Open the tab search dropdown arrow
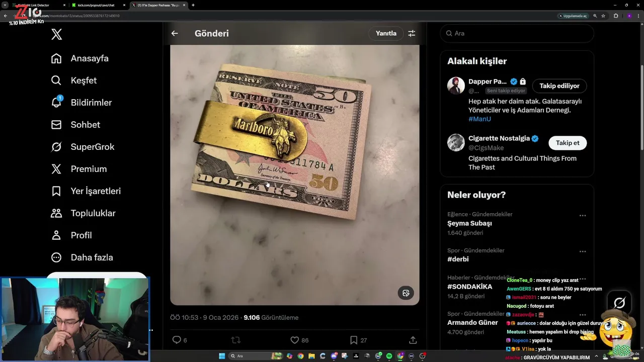 click(5, 5)
